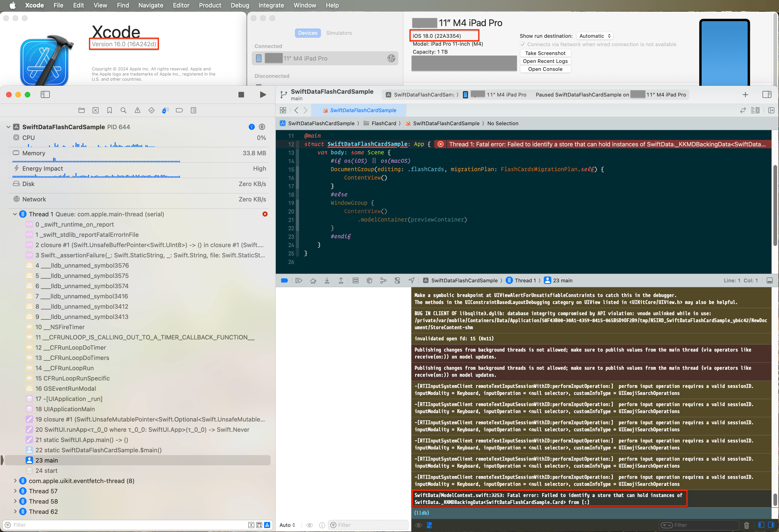Toggle the Connects via Network checkbox

pyautogui.click(x=523, y=44)
